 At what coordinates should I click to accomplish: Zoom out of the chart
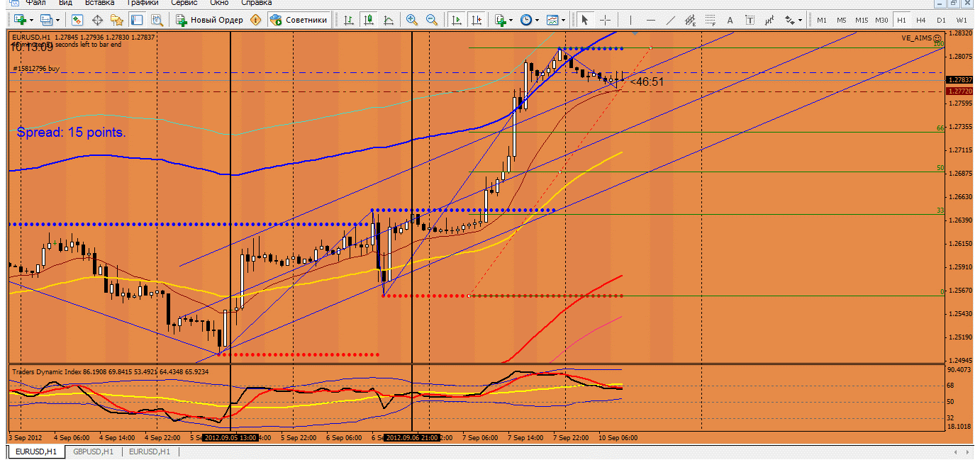point(431,20)
